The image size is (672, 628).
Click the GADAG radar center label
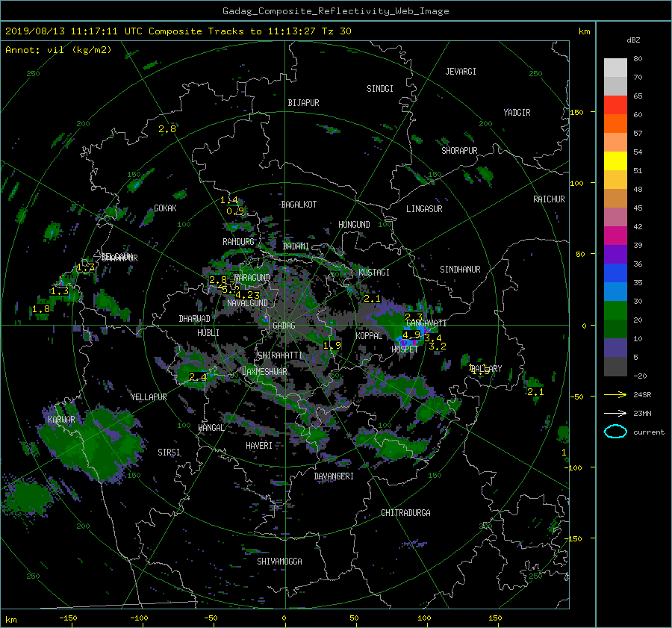284,326
